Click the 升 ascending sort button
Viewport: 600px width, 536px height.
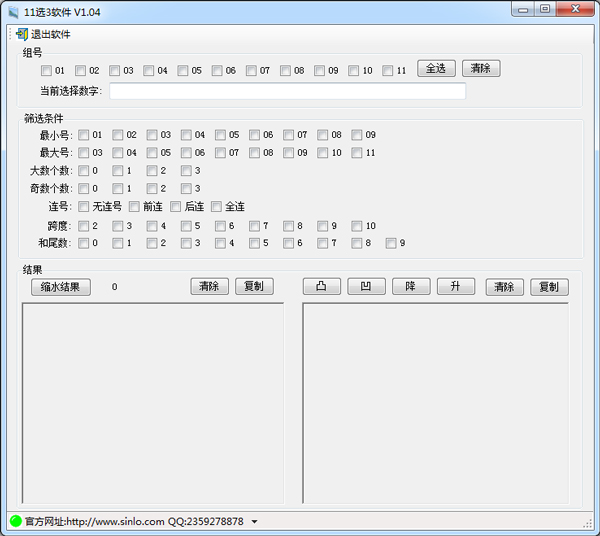(x=455, y=287)
